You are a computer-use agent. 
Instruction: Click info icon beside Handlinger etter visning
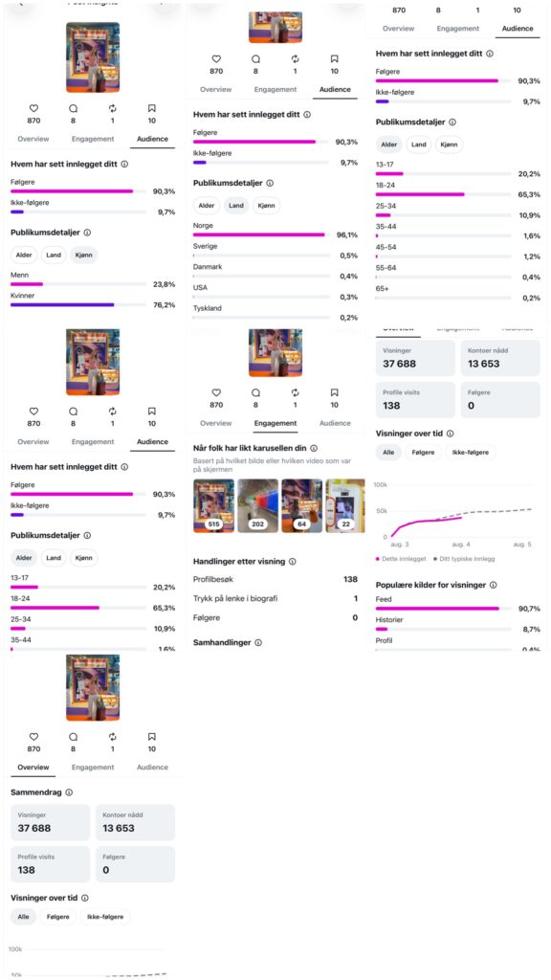(x=292, y=561)
